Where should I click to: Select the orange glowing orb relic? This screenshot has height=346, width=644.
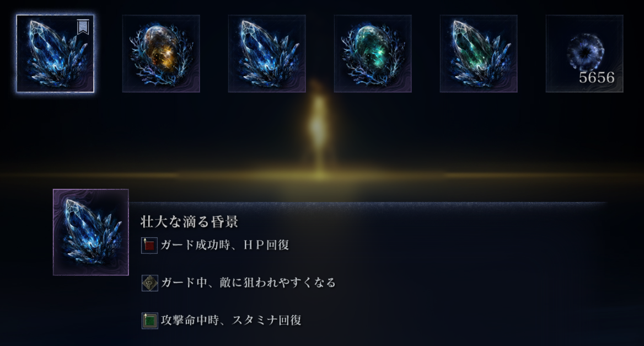coord(161,54)
